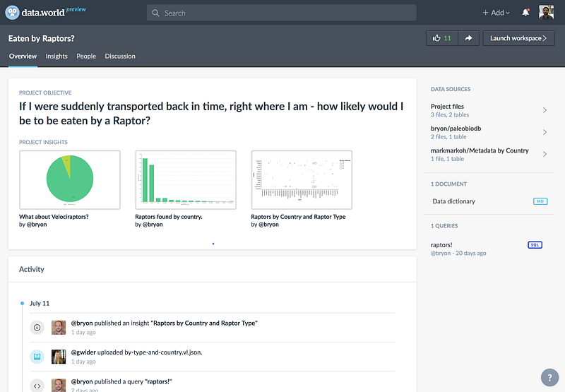Viewport: 565px width, 392px height.
Task: Open the user profile avatar
Action: (546, 13)
